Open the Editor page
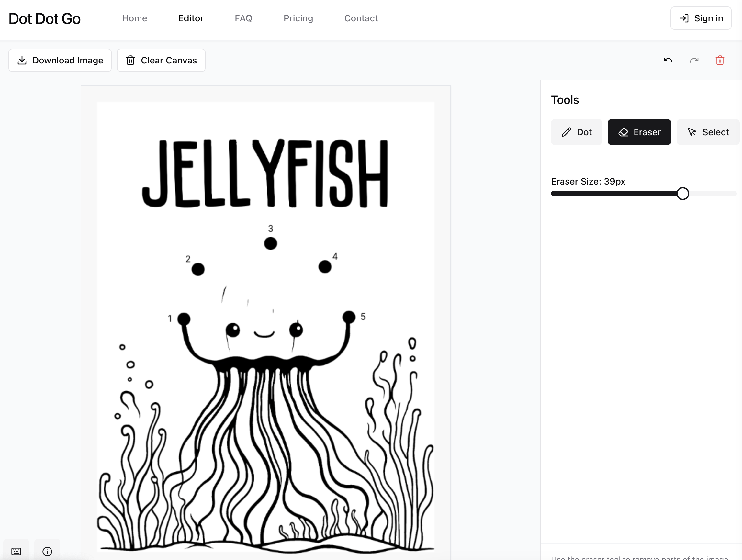Image resolution: width=742 pixels, height=560 pixels. click(191, 18)
